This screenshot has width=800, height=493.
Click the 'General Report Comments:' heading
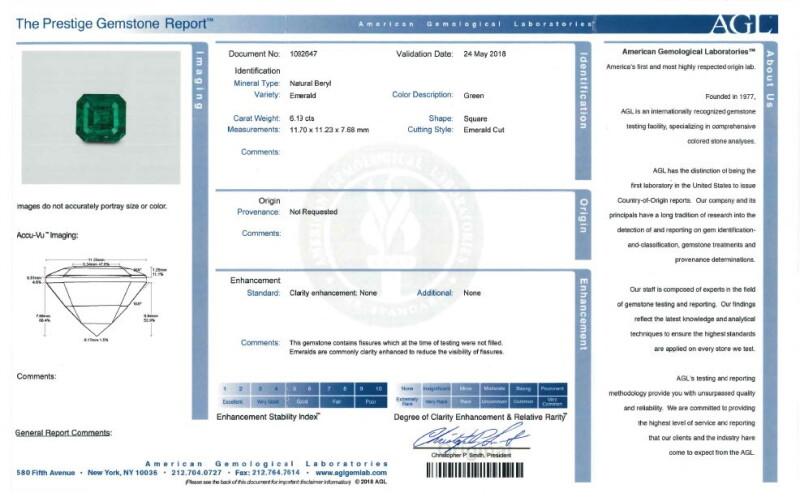pos(64,433)
